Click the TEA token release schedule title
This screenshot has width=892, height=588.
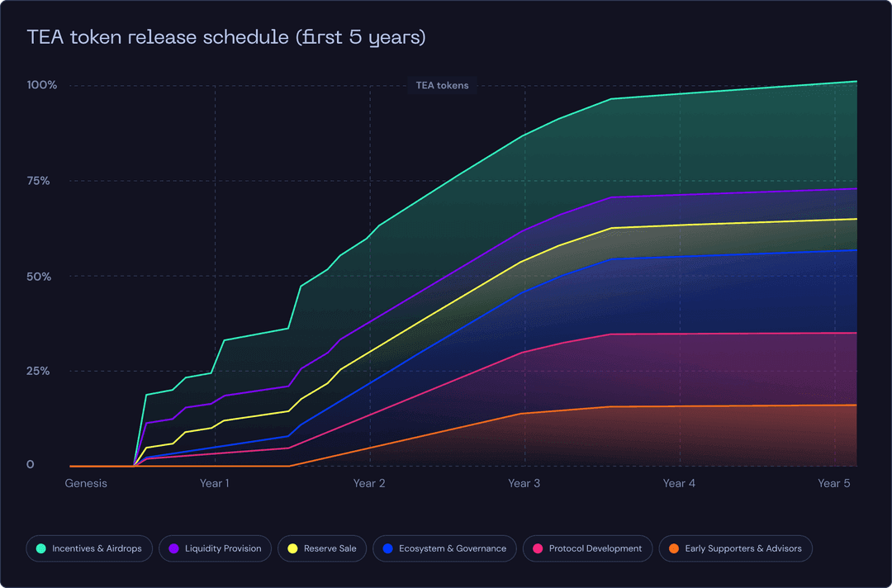[x=226, y=37]
